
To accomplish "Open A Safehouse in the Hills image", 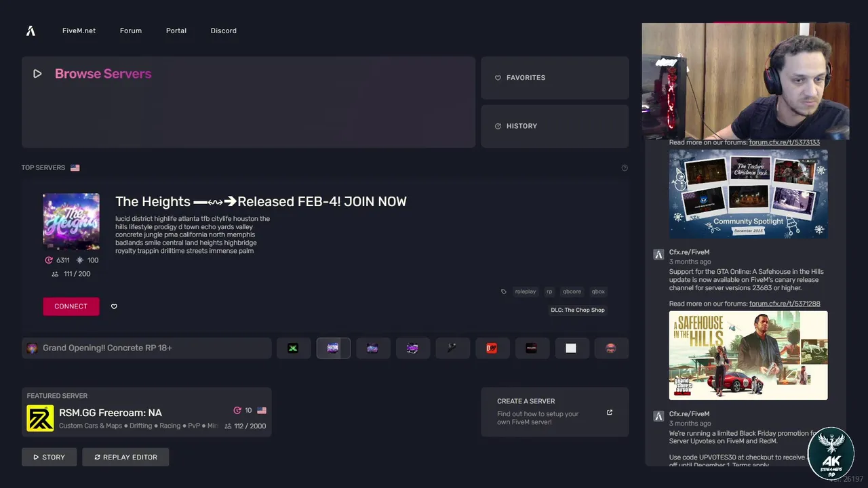I will [748, 355].
